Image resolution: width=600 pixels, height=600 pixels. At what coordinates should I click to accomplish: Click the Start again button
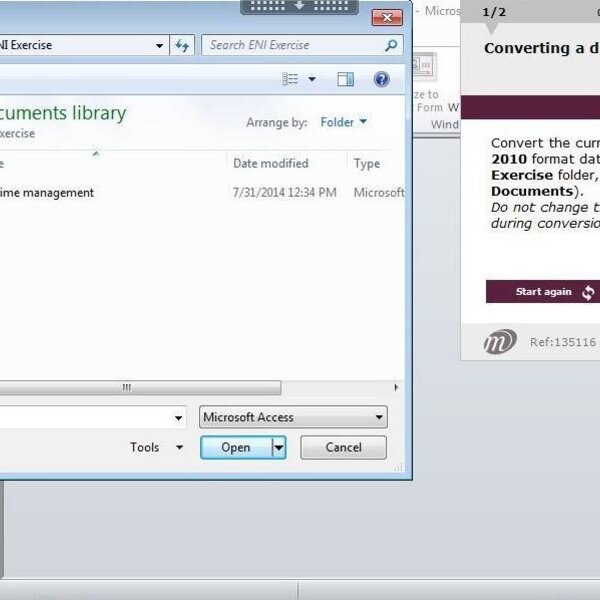[x=543, y=292]
